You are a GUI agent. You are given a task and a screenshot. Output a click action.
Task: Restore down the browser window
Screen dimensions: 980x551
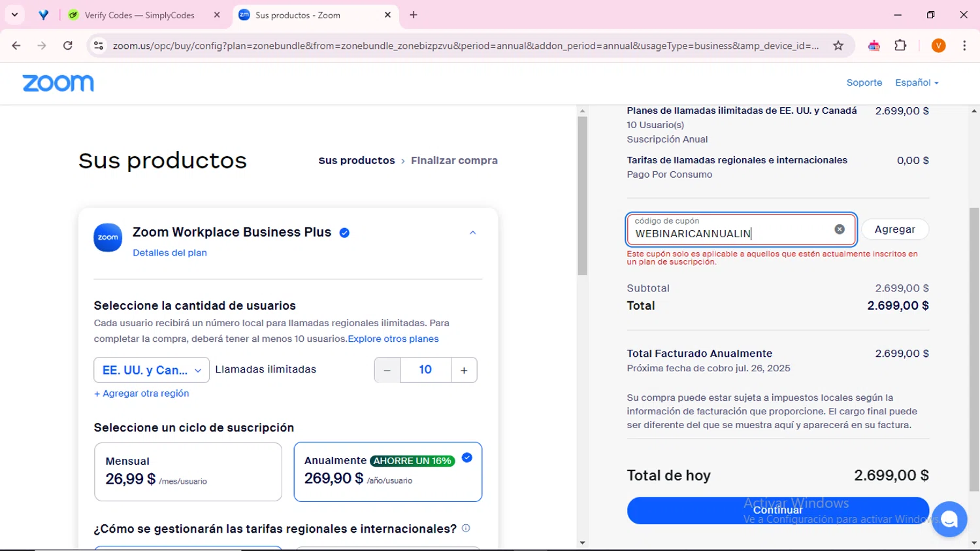click(930, 14)
